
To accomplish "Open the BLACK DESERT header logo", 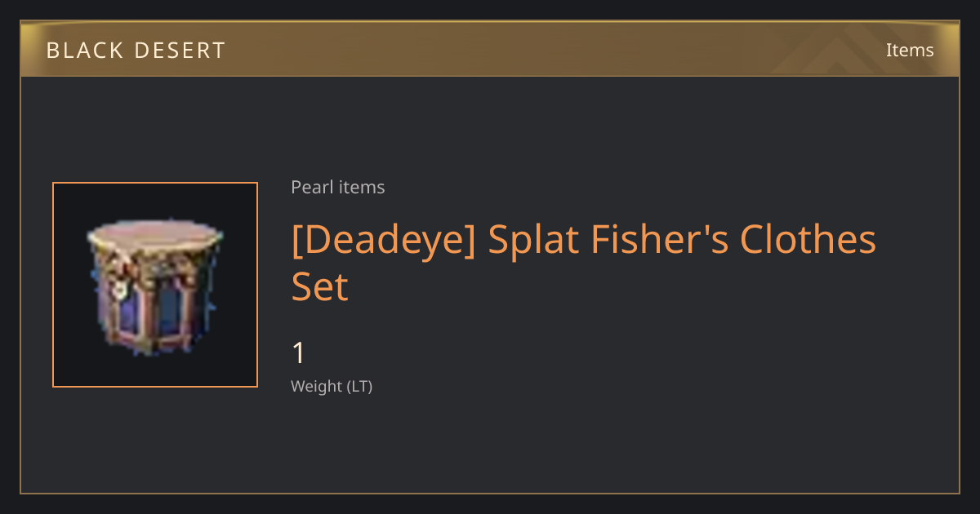I will (136, 51).
